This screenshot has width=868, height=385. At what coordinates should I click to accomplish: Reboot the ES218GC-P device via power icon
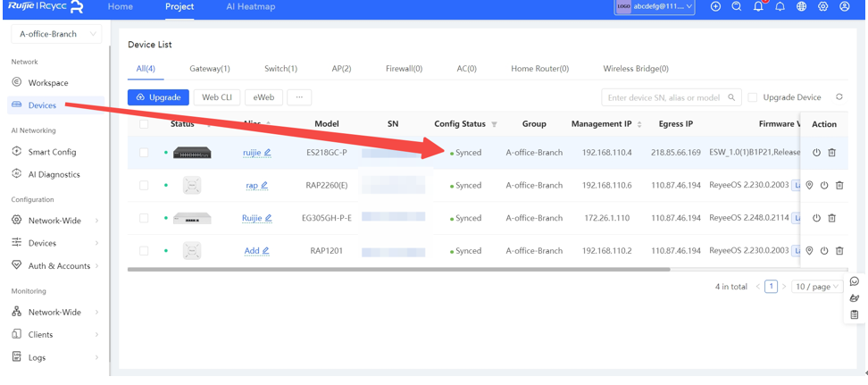pos(816,153)
